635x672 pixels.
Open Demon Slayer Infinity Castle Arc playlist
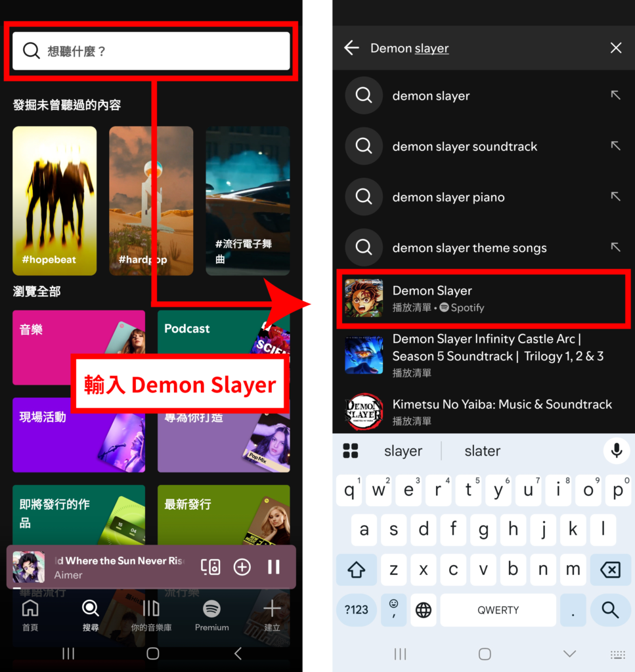pos(483,355)
